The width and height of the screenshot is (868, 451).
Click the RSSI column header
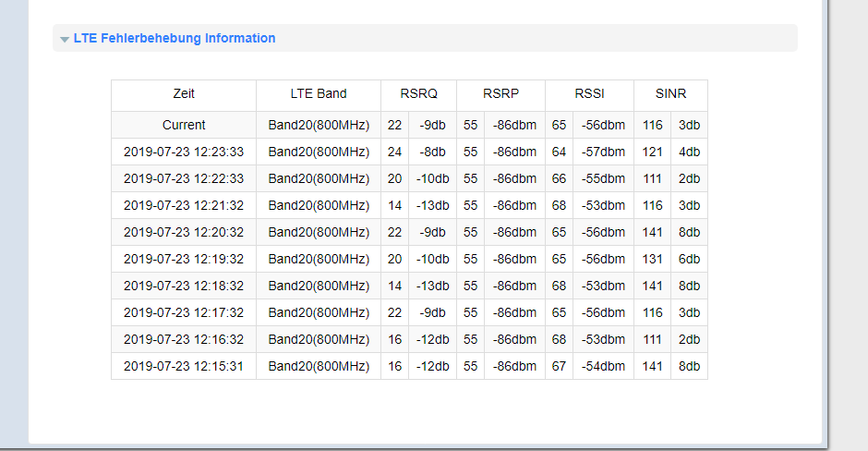click(589, 95)
